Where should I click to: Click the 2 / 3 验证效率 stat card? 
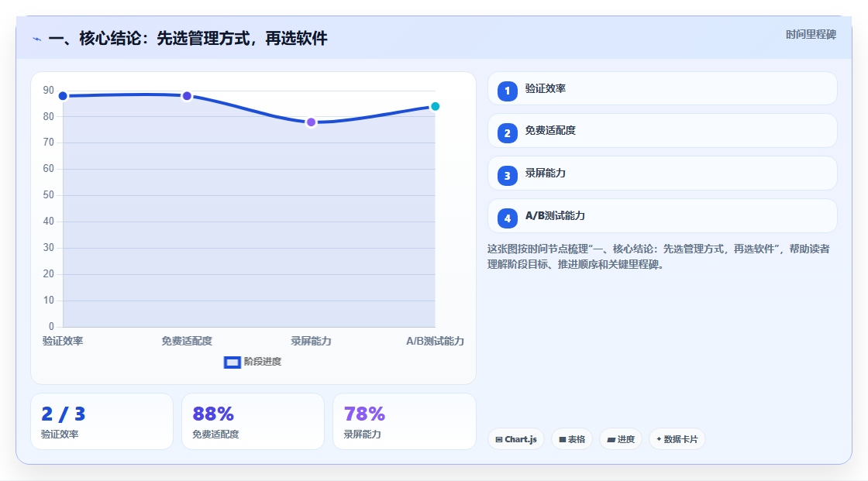(x=102, y=422)
